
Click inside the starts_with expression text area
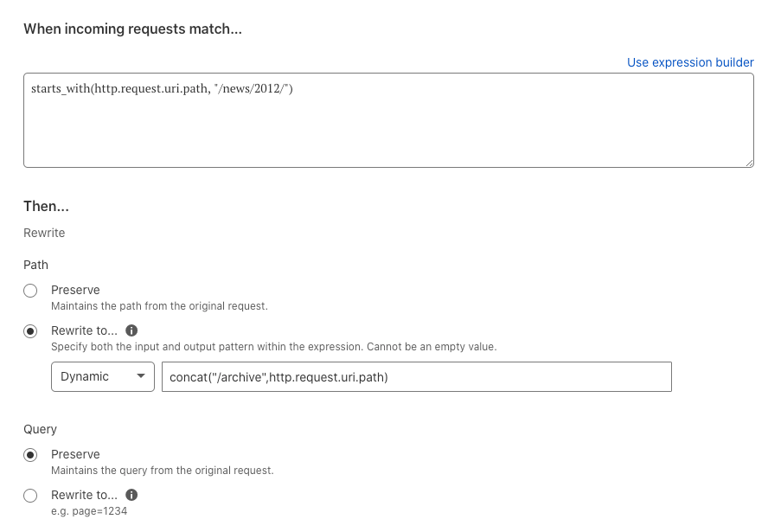point(388,120)
